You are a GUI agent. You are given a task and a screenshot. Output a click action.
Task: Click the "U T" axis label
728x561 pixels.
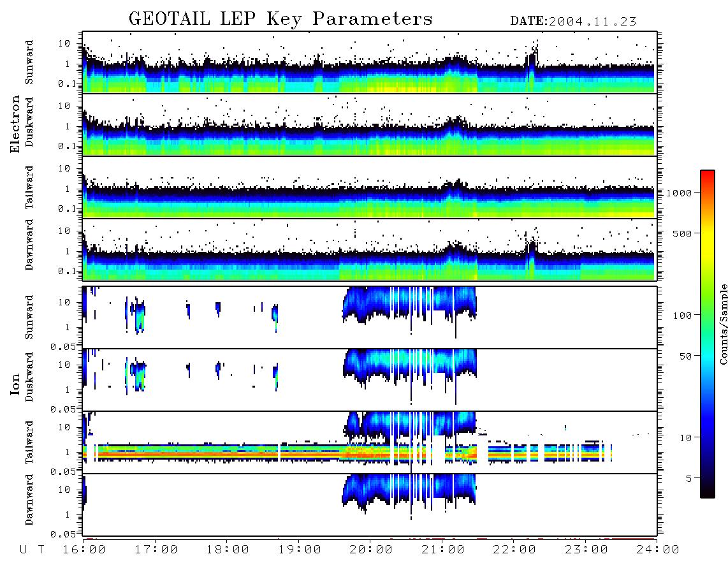(x=32, y=550)
